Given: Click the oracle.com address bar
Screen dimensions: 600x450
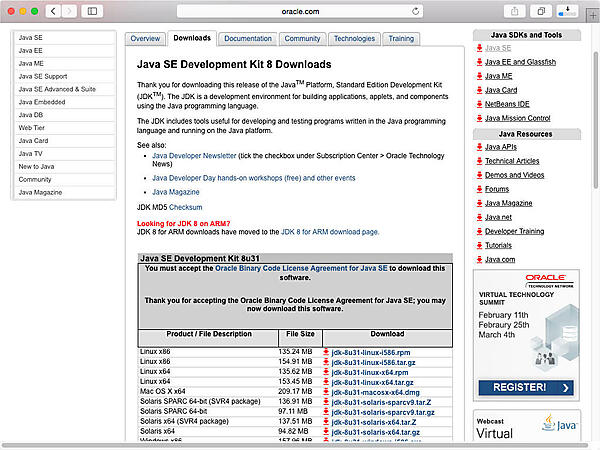Looking at the screenshot, I should (x=300, y=11).
